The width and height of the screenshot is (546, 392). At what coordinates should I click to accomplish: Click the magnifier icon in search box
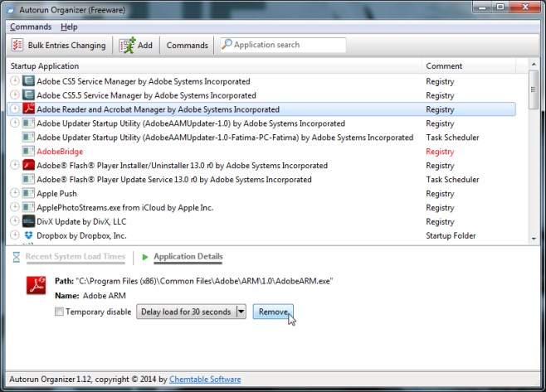[x=227, y=44]
